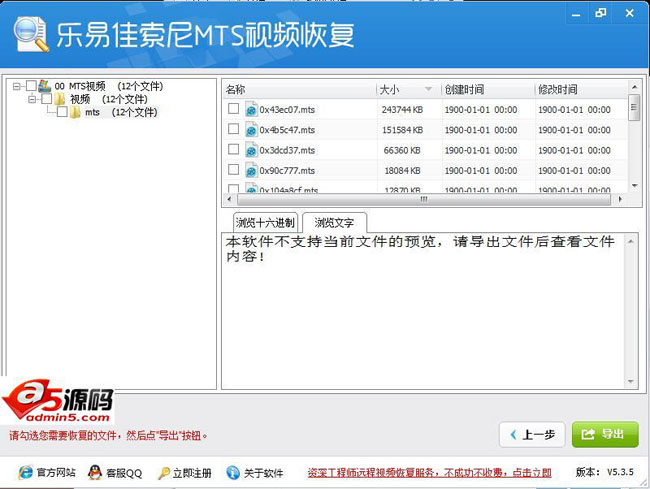
Task: Click the magnifier app logo icon
Action: (x=31, y=35)
